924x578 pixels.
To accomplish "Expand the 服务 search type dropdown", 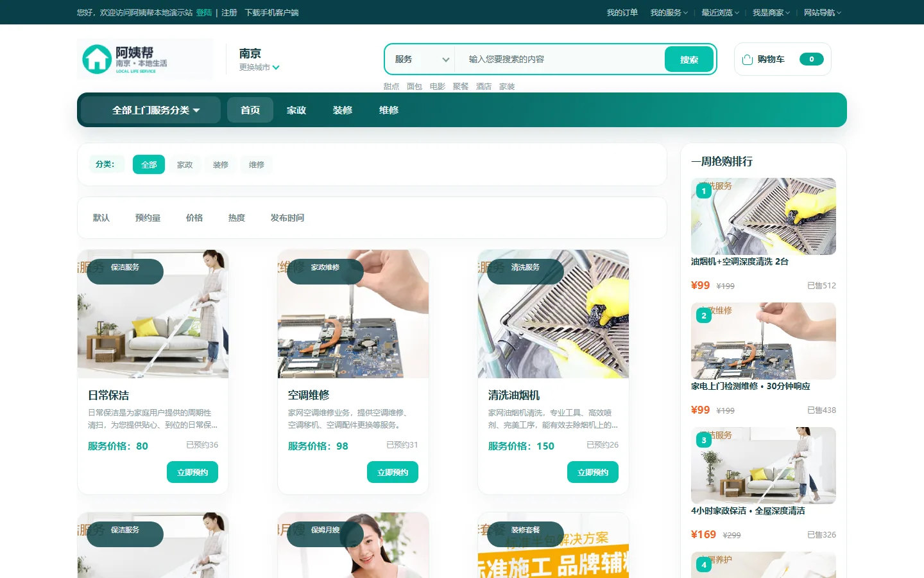I will 420,59.
